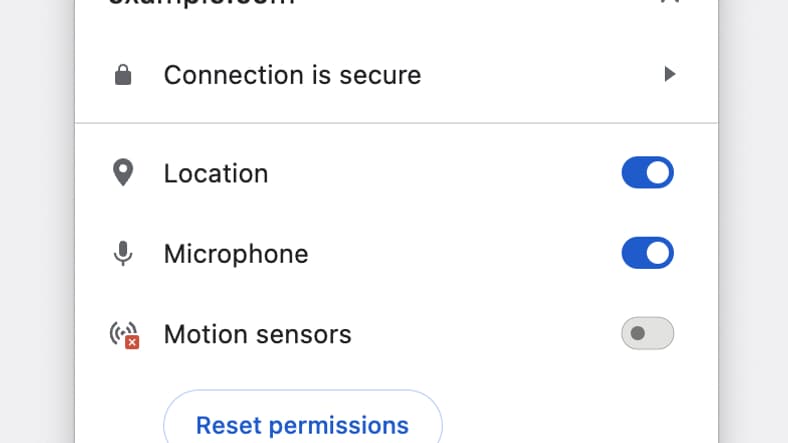Click the gray backdrop right of the panel
Screen dimensions: 788x443
755,221
